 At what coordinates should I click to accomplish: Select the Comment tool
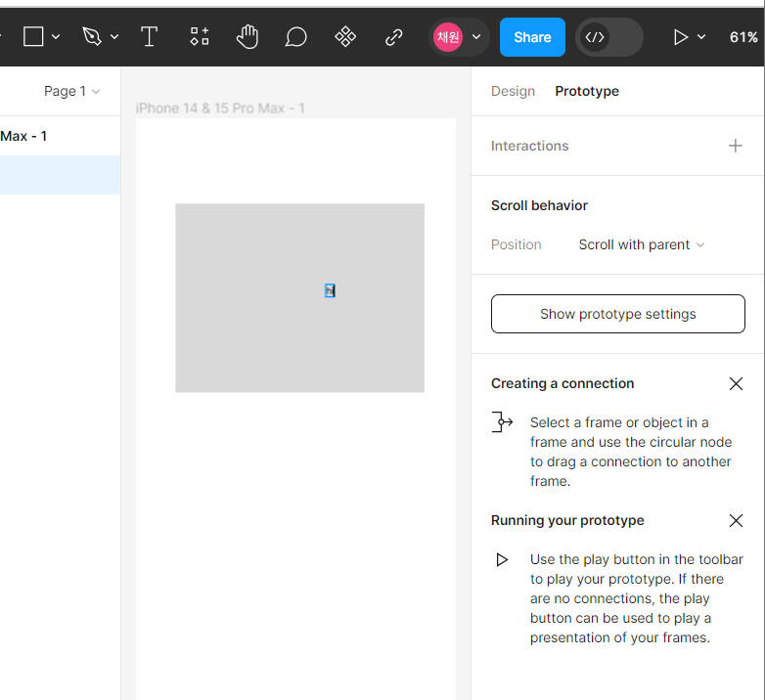[296, 36]
